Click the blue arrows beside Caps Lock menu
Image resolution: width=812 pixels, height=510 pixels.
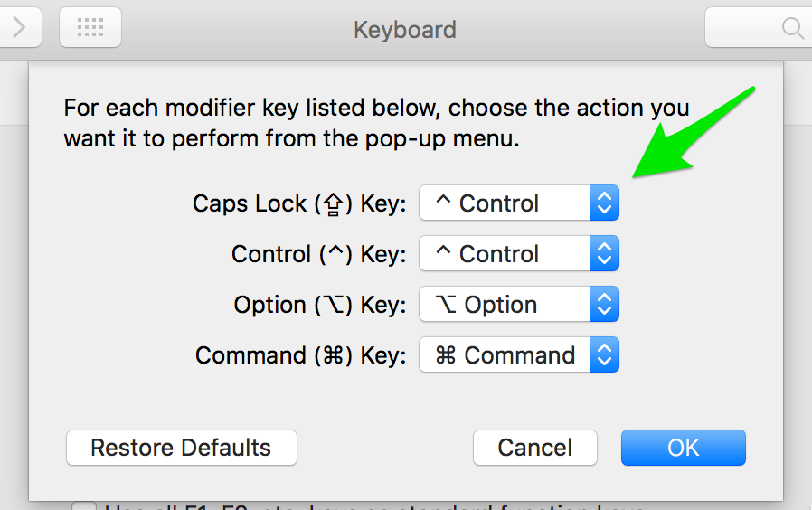click(604, 203)
